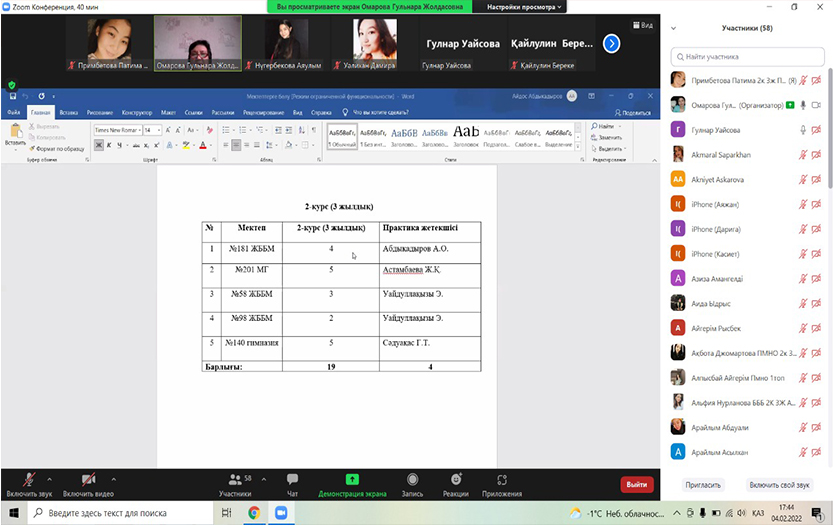Start camera with Включить видео icon
833x525 pixels.
coord(88,480)
